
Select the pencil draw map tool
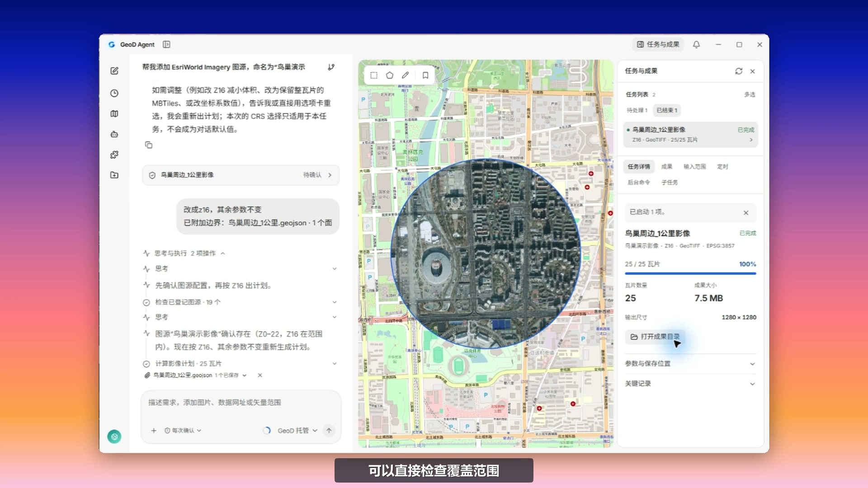point(406,75)
